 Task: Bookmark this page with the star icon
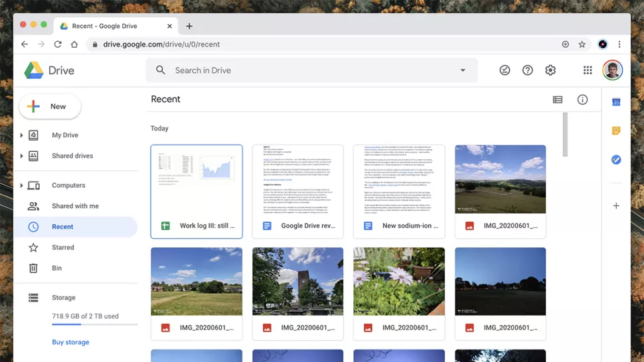click(x=582, y=44)
